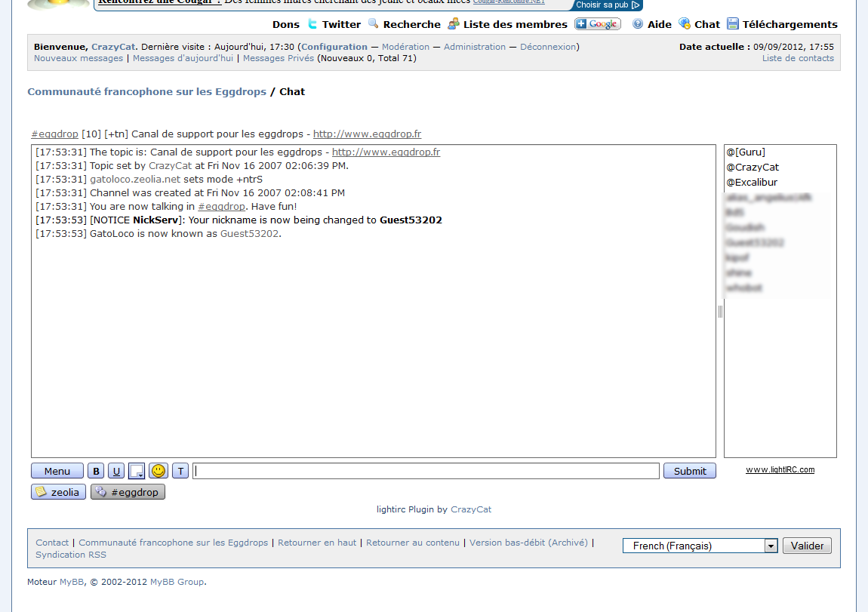
Task: Click the Twitter bird icon
Action: [x=312, y=24]
